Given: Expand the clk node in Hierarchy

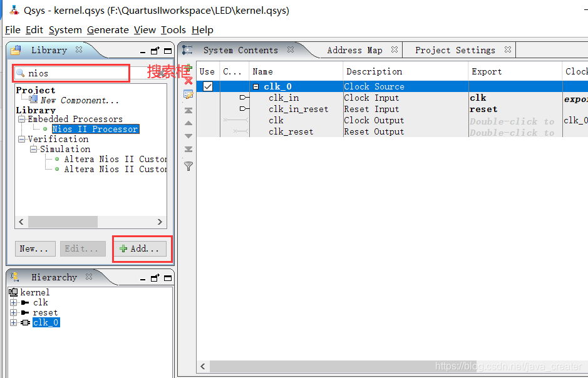Looking at the screenshot, I should 14,302.
